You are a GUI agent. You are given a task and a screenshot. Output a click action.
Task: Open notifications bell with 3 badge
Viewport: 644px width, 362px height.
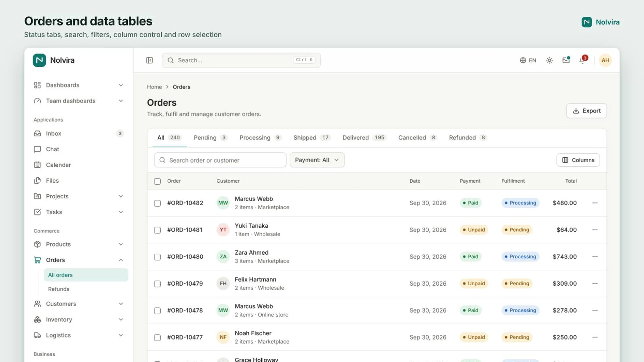pos(583,60)
